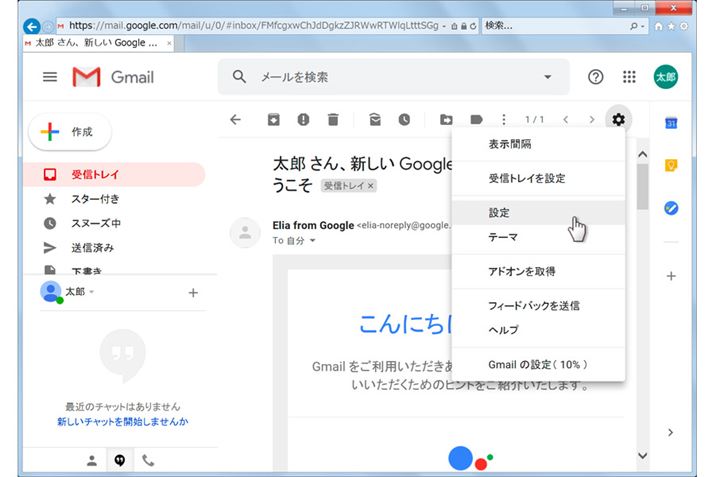715x477 pixels.
Task: Open Google Calendar side panel icon
Action: coord(671,123)
